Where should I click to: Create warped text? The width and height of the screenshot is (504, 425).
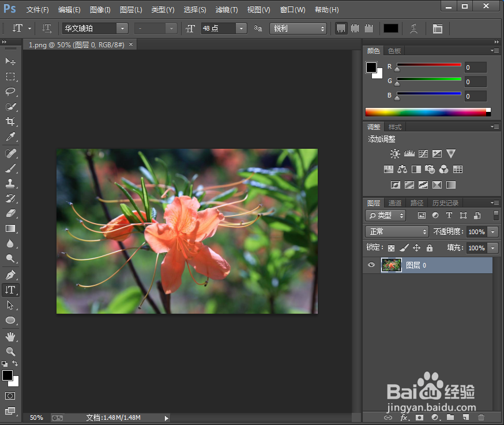point(413,29)
